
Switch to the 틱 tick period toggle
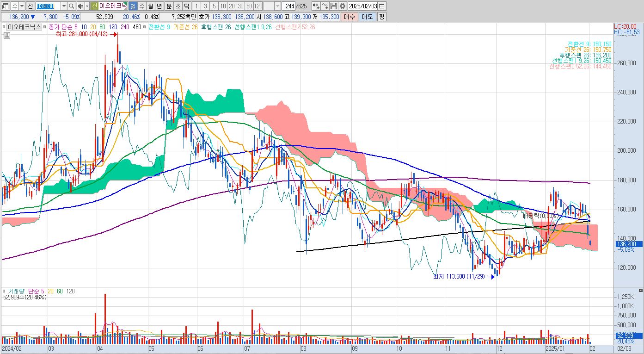(x=186, y=6)
